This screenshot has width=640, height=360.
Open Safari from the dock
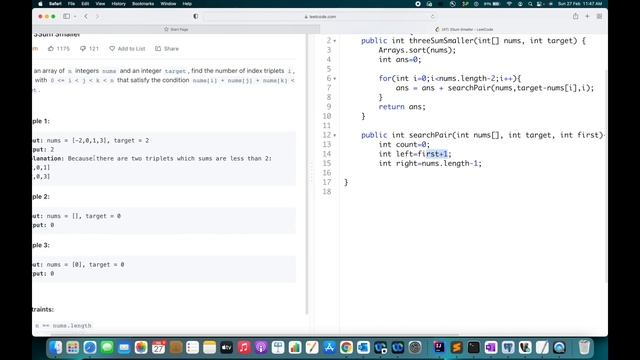(x=90, y=347)
